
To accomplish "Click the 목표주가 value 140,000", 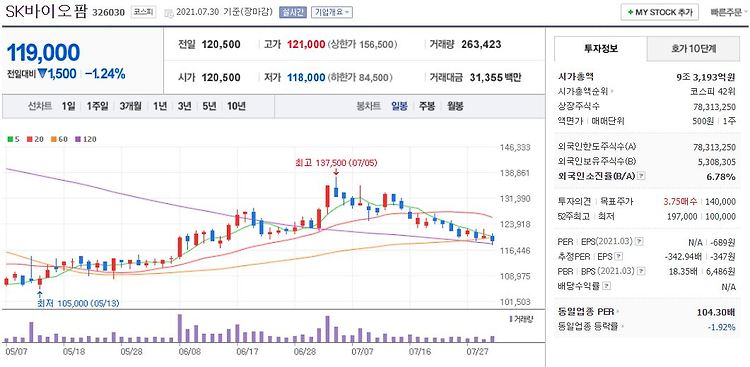I will click(720, 201).
